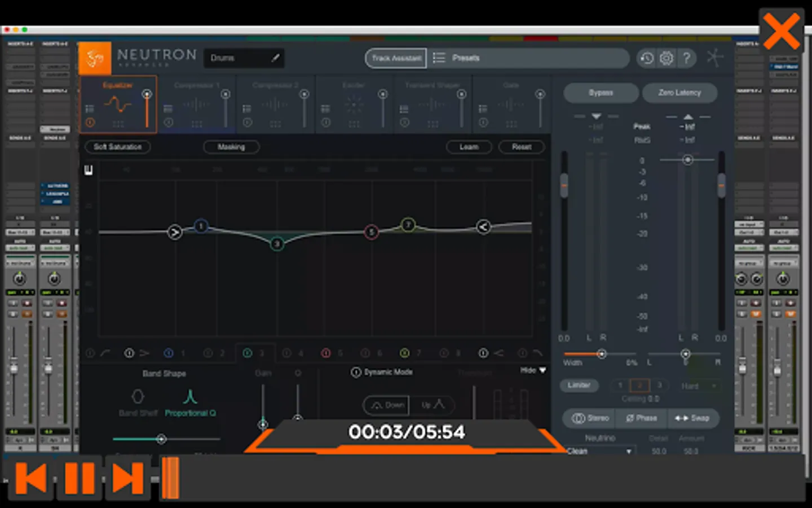The width and height of the screenshot is (812, 508).
Task: Click the Equalizer module drag handle dots
Action: [118, 124]
